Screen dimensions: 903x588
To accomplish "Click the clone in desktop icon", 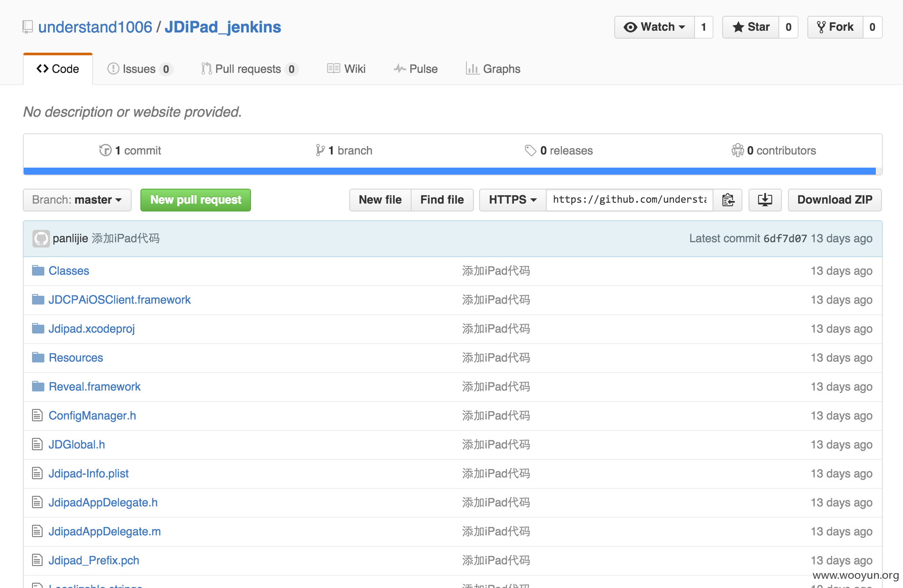I will pyautogui.click(x=765, y=200).
